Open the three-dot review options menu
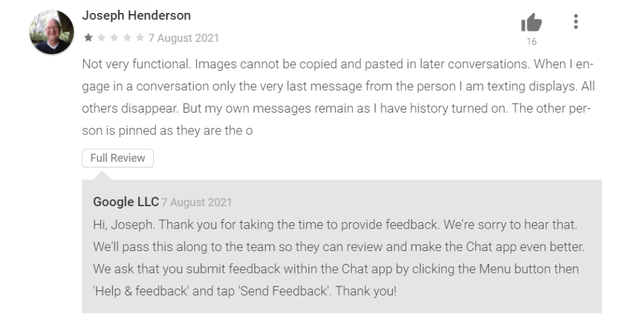 (576, 23)
